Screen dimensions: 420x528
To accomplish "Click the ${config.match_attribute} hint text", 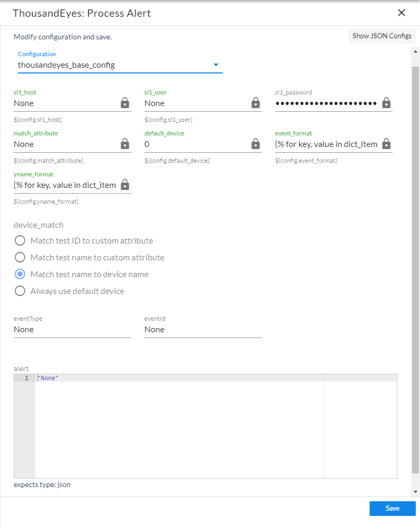I will pos(48,161).
